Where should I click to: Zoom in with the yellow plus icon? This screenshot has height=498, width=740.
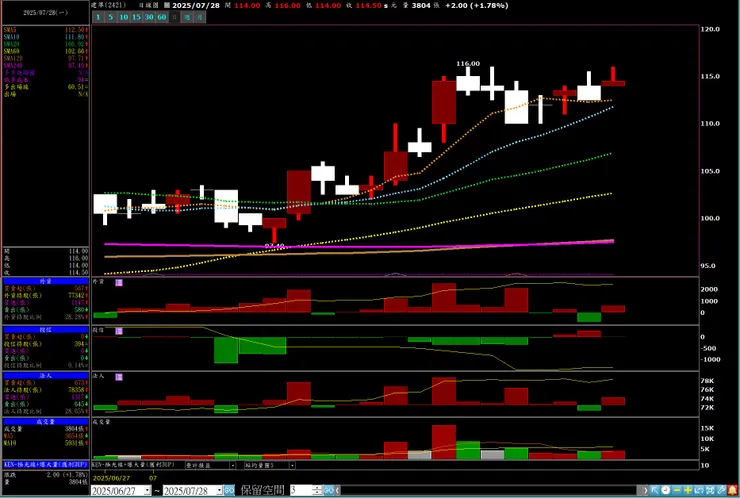click(688, 490)
